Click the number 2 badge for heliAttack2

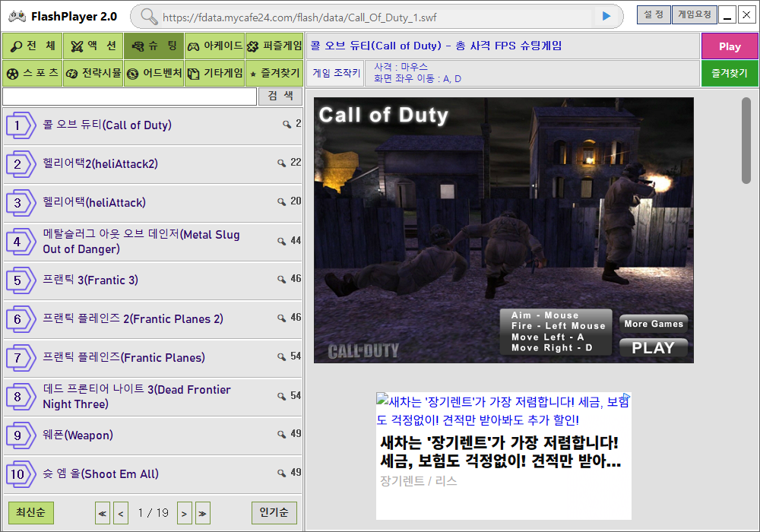click(x=21, y=164)
